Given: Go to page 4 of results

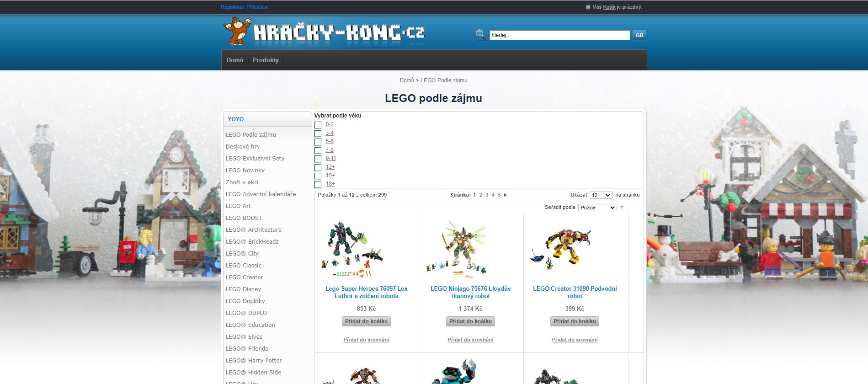Looking at the screenshot, I should coord(493,195).
